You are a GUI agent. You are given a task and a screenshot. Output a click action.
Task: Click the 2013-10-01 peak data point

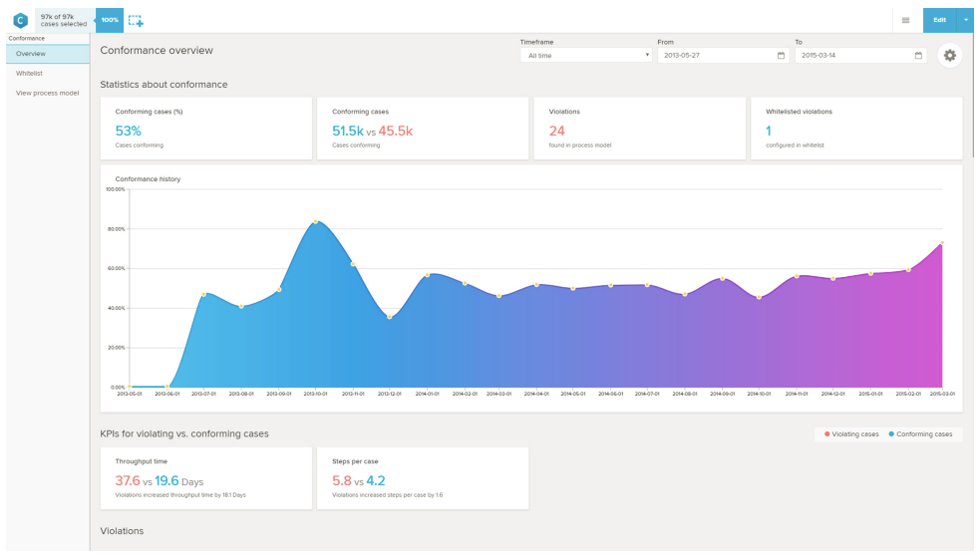[x=316, y=221]
